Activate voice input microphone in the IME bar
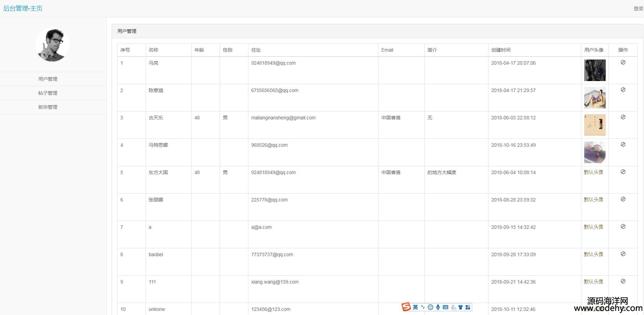Viewport: 644px width, 315px height. pyautogui.click(x=438, y=307)
